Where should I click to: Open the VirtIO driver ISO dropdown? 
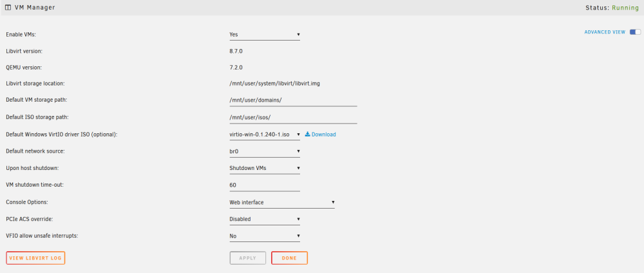[265, 135]
